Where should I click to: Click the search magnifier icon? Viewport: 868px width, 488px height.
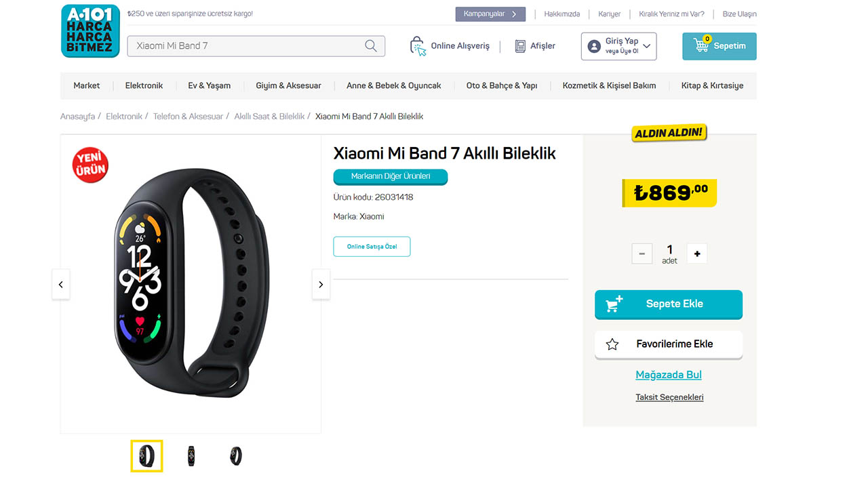tap(371, 46)
